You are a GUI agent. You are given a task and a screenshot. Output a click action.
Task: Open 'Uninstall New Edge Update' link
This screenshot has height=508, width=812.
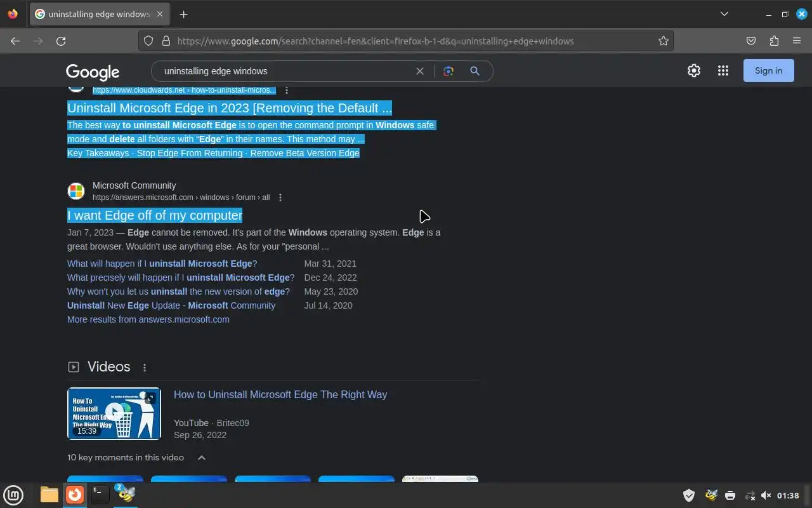[171, 305]
